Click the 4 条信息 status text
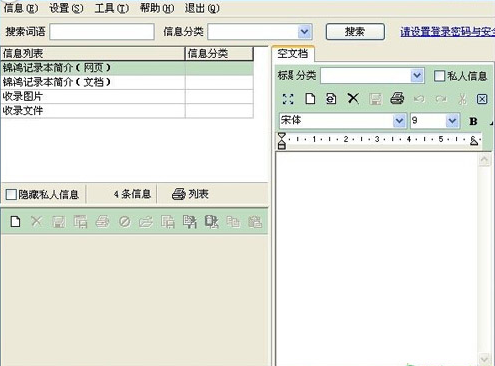Screen dimensions: 495x366 click(x=132, y=194)
